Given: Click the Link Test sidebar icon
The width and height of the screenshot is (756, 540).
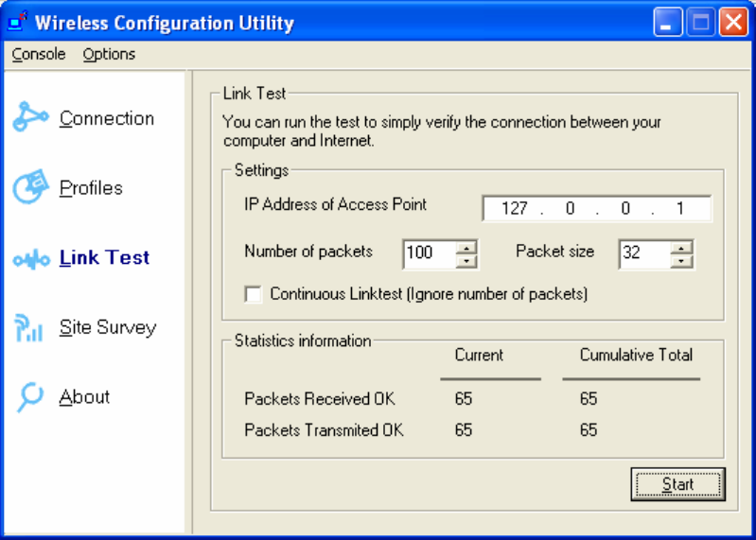Looking at the screenshot, I should pos(29,258).
